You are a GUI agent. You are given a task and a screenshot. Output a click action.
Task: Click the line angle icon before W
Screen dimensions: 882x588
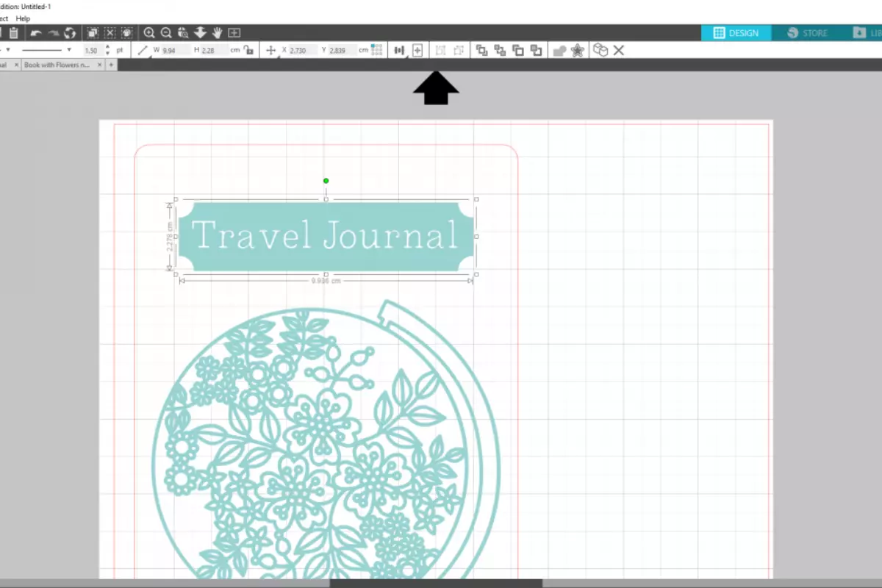coord(143,50)
